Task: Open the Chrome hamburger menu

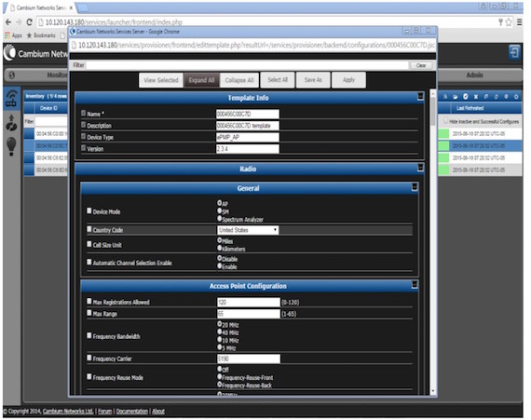Action: point(519,22)
